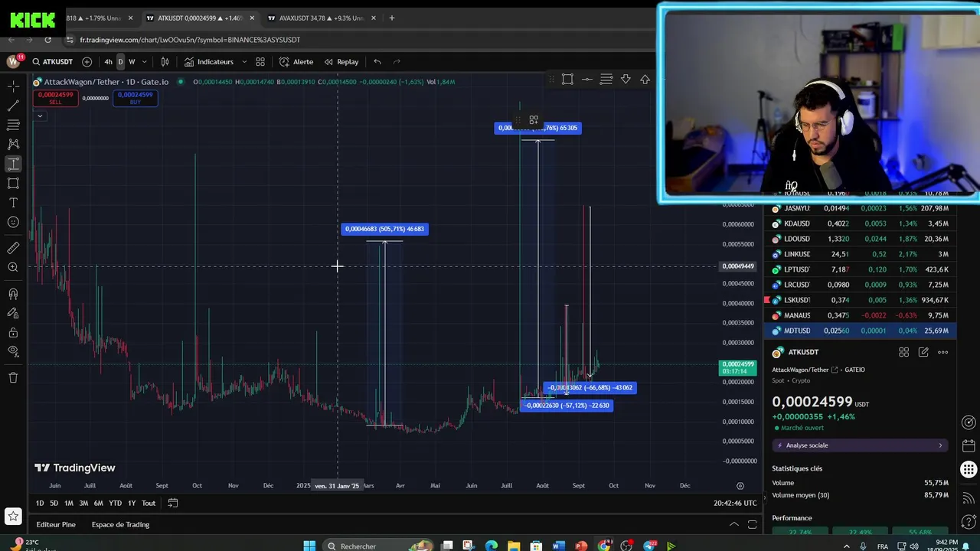Viewport: 980px width, 551px height.
Task: Switch to the W weekly timeframe
Action: click(132, 62)
